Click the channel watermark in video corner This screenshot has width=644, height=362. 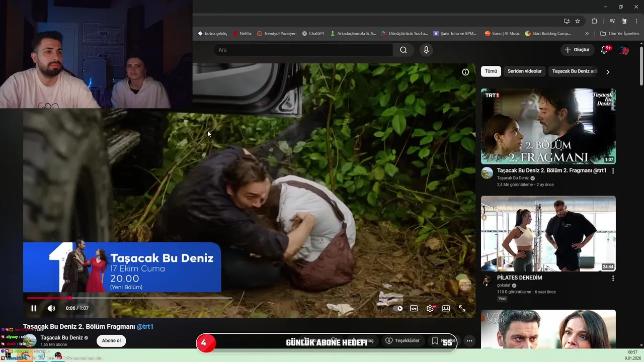pos(465,284)
